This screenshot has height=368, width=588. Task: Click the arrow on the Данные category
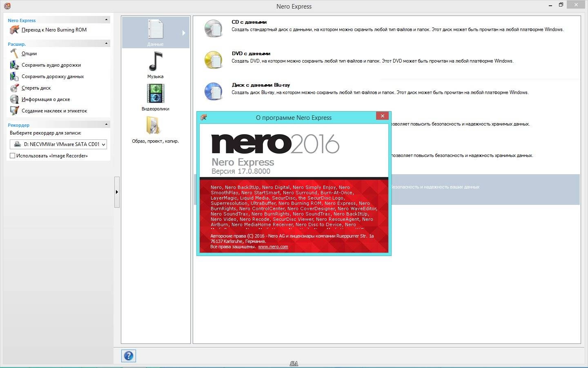(x=184, y=33)
